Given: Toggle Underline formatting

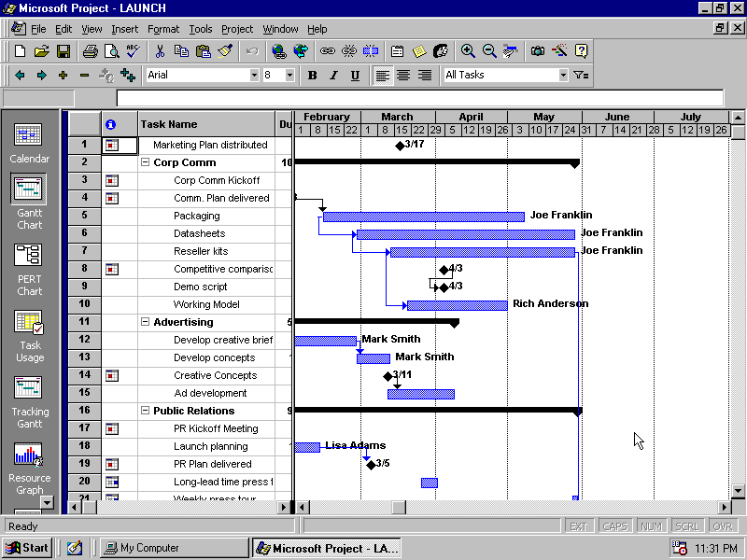Looking at the screenshot, I should click(356, 76).
